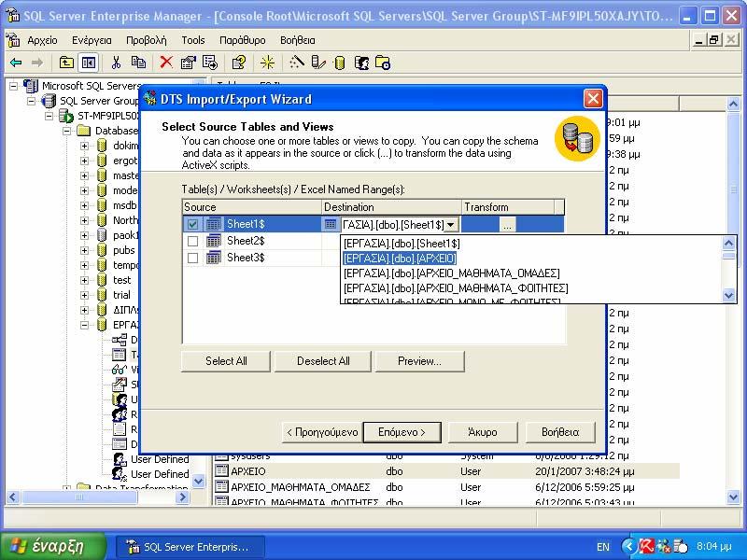Click the yellow star New icon
This screenshot has width=747, height=560.
[267, 63]
